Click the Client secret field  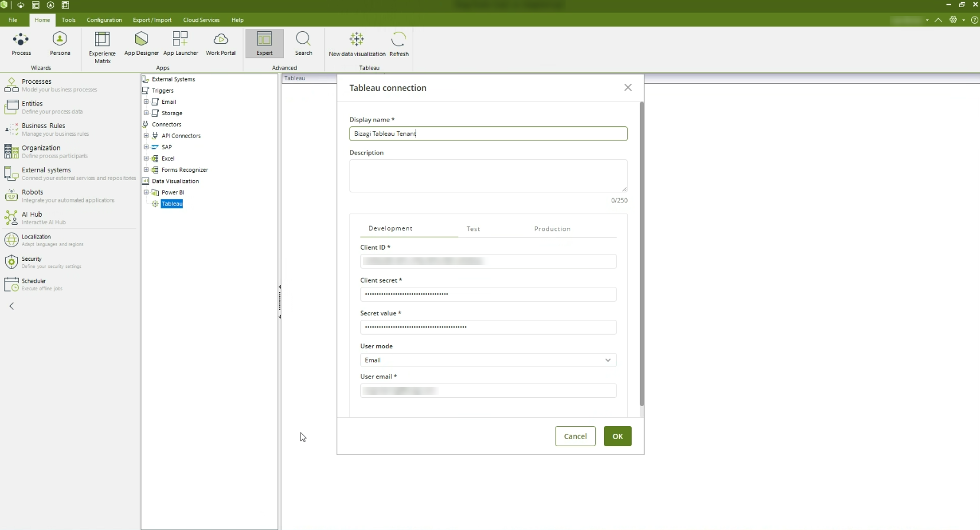(488, 294)
